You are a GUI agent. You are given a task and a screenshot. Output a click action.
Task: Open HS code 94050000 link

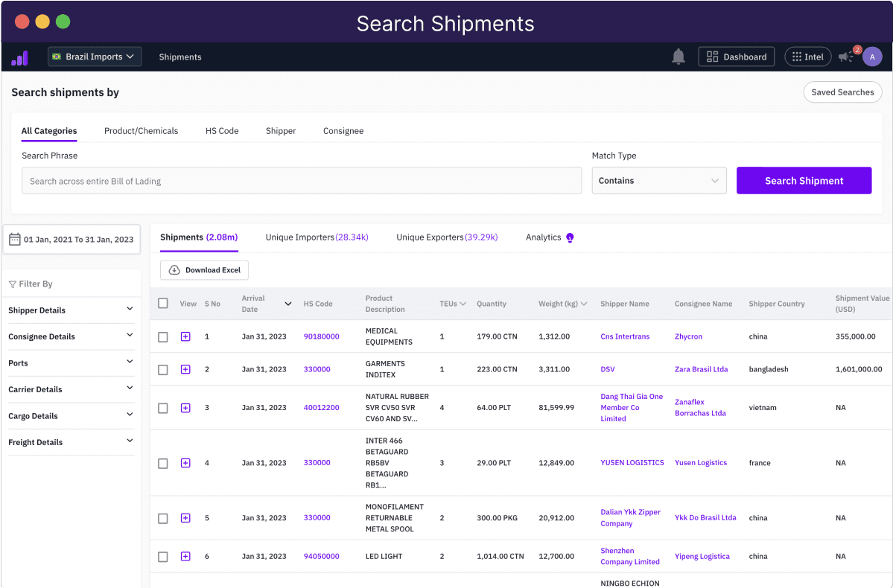(x=321, y=556)
